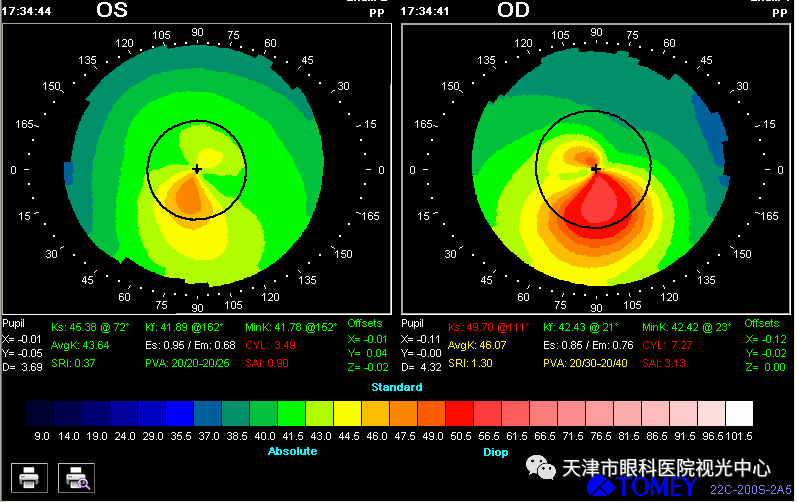
Task: Click the Absolute scale label
Action: coord(292,452)
